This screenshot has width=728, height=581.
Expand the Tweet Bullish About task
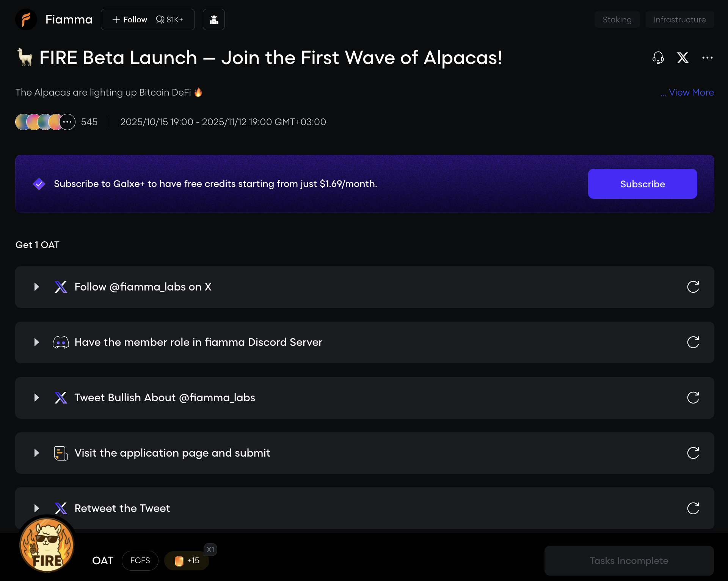click(x=37, y=398)
